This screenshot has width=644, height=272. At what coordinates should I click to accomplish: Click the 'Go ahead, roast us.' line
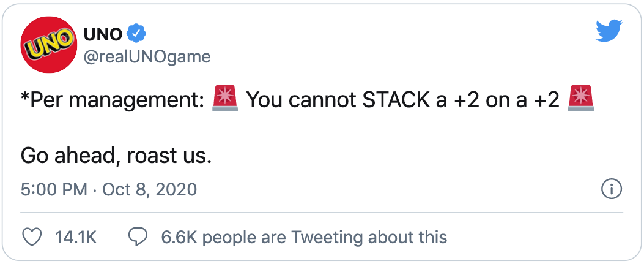click(x=116, y=156)
